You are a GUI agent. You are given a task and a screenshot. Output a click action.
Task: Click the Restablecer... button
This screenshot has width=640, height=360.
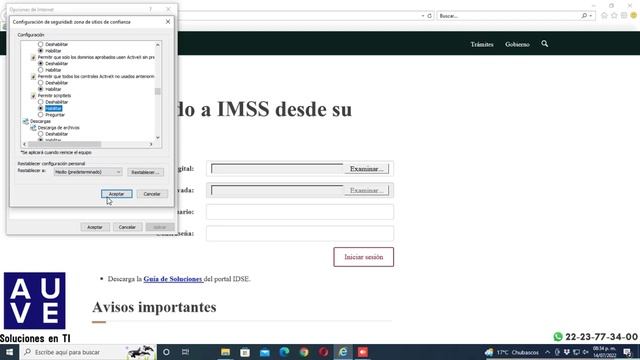pyautogui.click(x=145, y=172)
